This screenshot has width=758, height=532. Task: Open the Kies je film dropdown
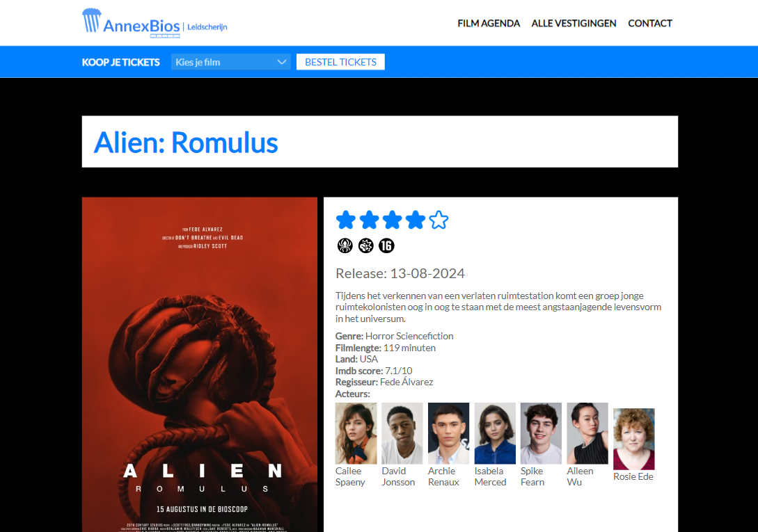[230, 62]
